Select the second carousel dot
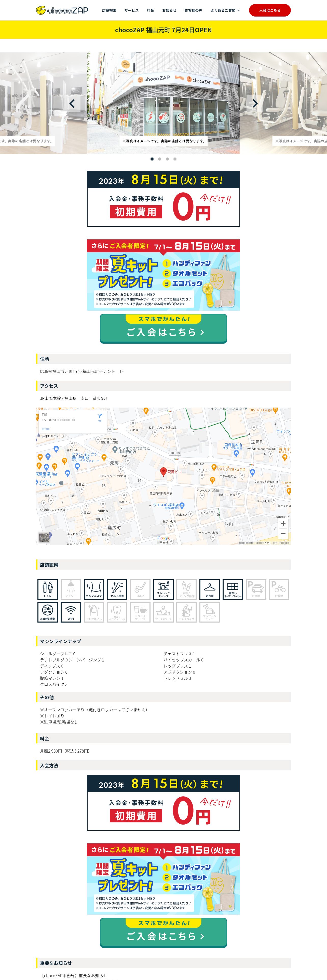 [159, 159]
